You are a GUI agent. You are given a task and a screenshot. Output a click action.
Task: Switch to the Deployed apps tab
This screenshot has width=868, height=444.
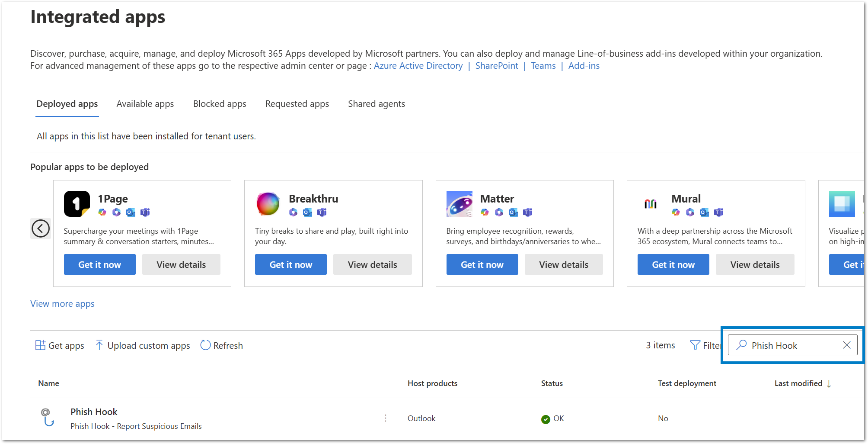pyautogui.click(x=67, y=104)
